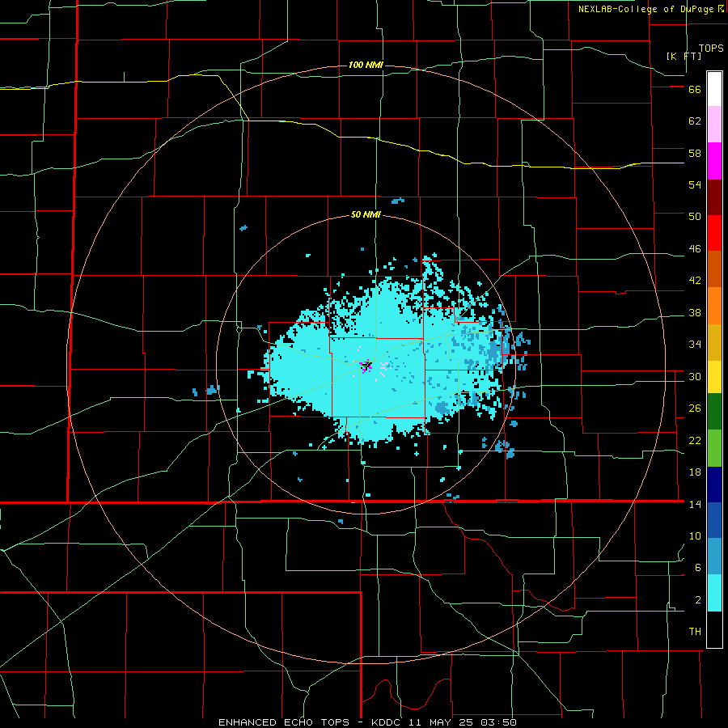This screenshot has height=728, width=728.
Task: Click the legend value 62
Action: point(695,121)
